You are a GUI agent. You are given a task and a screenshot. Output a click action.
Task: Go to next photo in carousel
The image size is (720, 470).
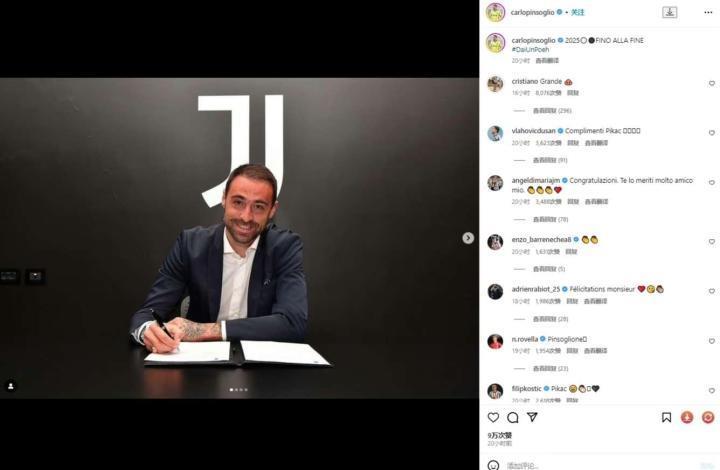(x=468, y=238)
